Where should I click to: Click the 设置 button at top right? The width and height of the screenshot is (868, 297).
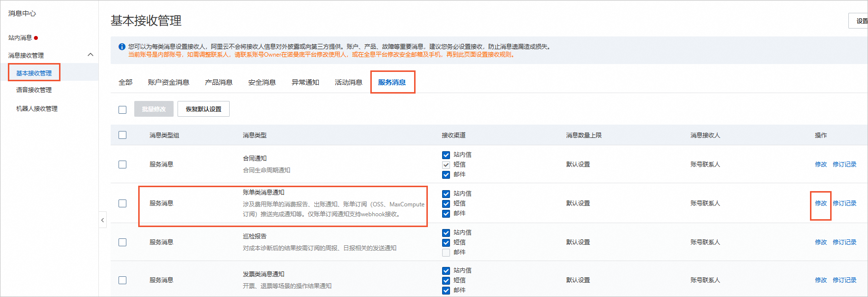click(858, 21)
